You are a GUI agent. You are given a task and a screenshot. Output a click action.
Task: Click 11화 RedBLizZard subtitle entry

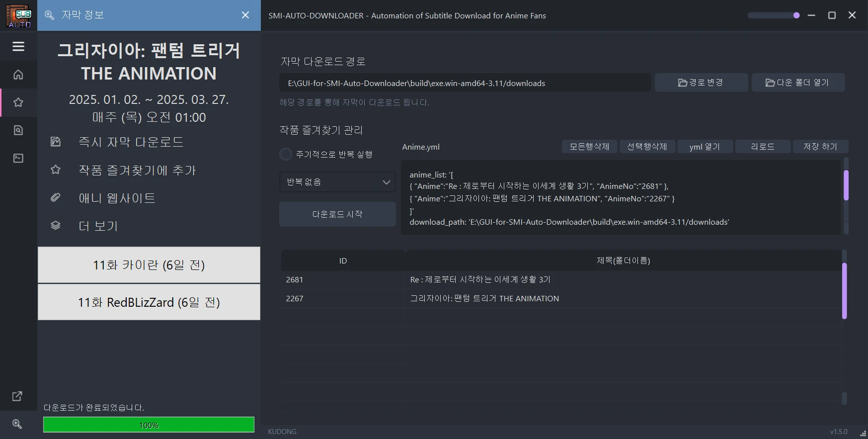click(149, 302)
